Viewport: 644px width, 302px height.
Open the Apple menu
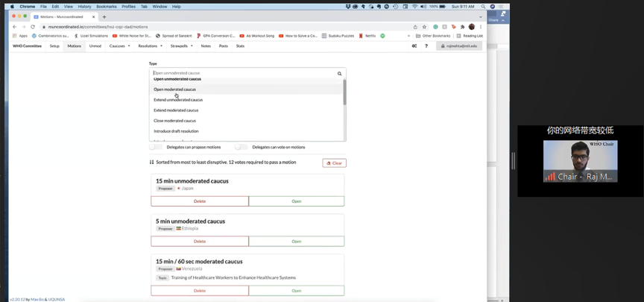pos(12,7)
